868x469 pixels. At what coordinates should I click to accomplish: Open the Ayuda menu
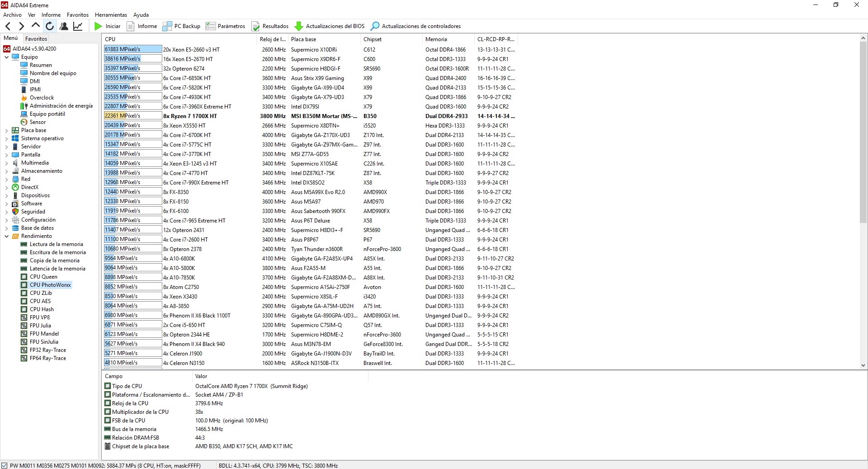141,15
